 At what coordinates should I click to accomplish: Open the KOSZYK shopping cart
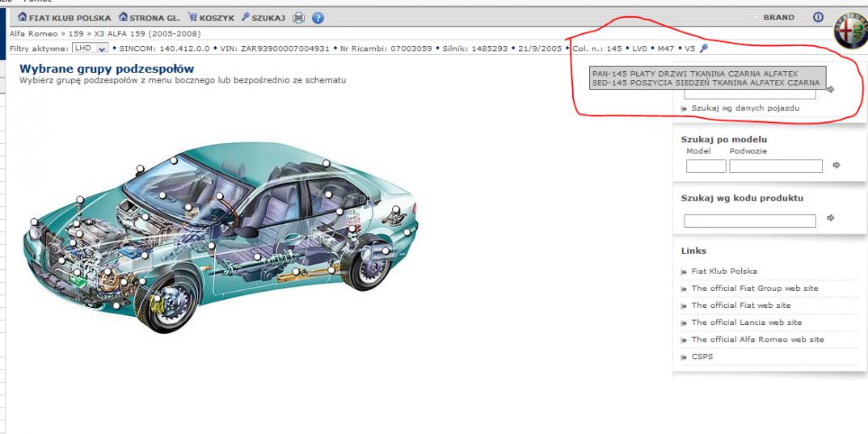coord(211,18)
